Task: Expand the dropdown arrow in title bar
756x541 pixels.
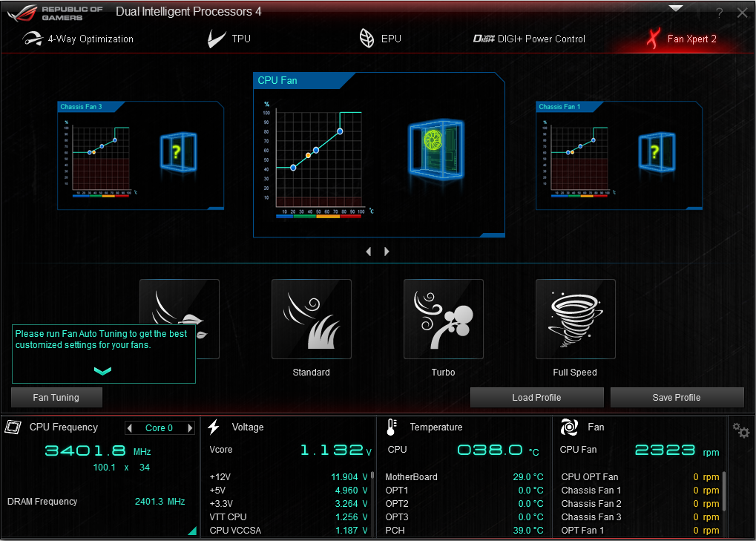Action: point(675,9)
